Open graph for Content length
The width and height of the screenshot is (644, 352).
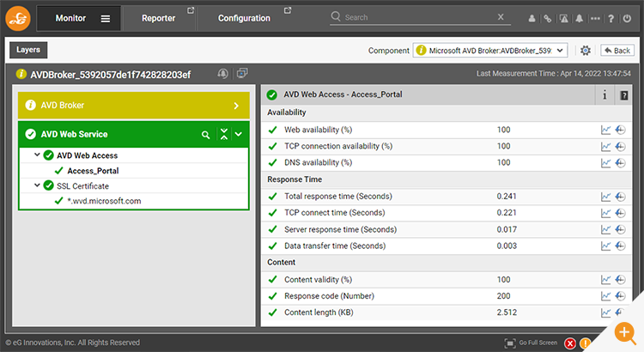click(606, 313)
